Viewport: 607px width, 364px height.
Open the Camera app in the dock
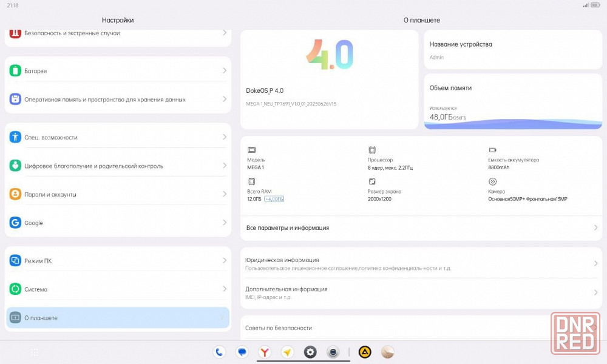(333, 352)
